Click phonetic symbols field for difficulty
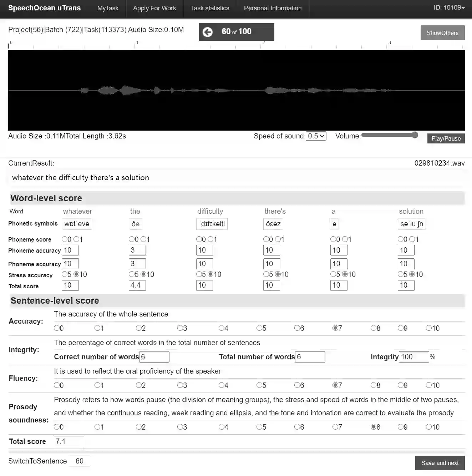 tap(212, 224)
